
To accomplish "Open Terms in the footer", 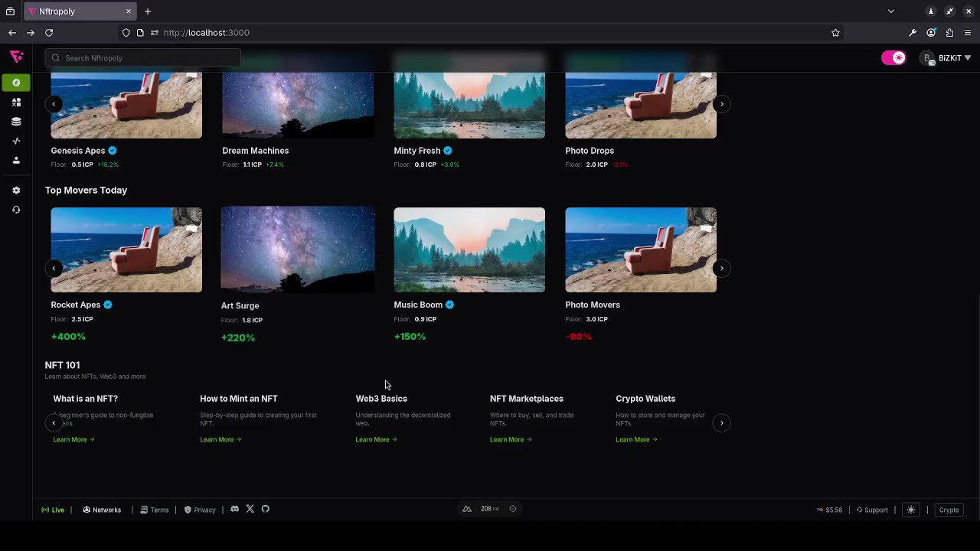I will [x=154, y=510].
